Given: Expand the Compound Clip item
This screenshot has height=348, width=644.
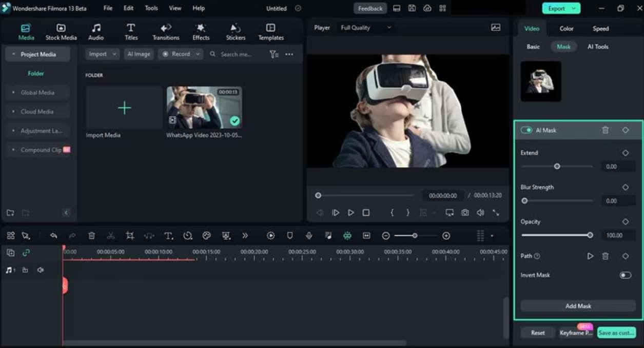Looking at the screenshot, I should tap(37, 150).
